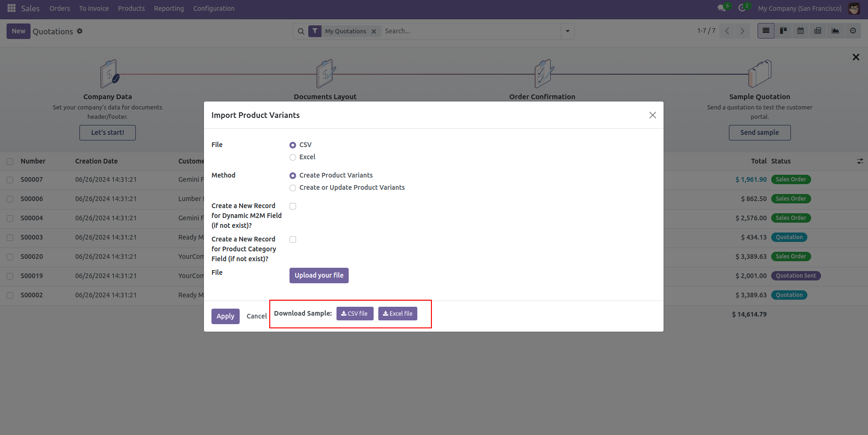Open the Graph view
Screen dimensions: 868x435
pos(835,31)
